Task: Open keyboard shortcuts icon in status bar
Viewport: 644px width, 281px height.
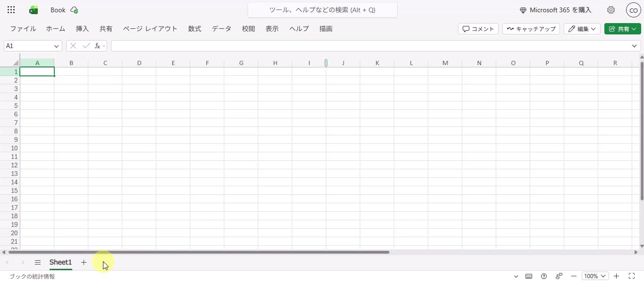Action: pos(529,276)
